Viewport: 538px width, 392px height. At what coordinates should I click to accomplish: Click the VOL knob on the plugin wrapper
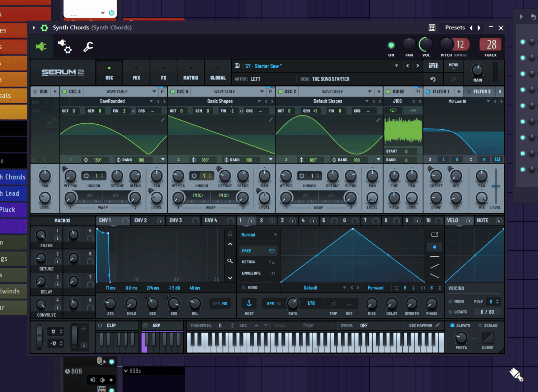426,45
